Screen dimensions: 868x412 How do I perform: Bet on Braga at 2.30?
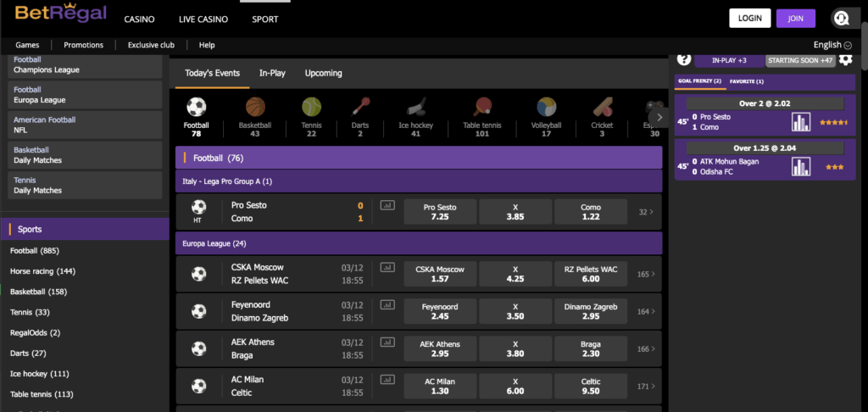tap(591, 349)
